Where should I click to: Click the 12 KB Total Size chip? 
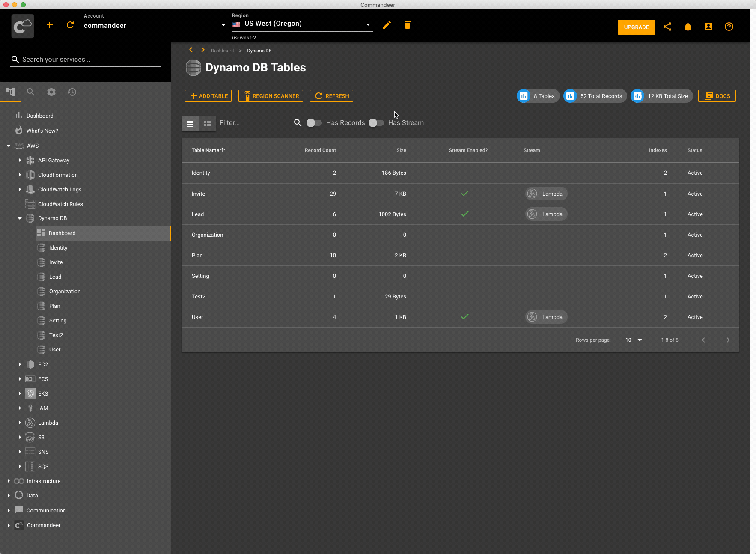tap(662, 96)
